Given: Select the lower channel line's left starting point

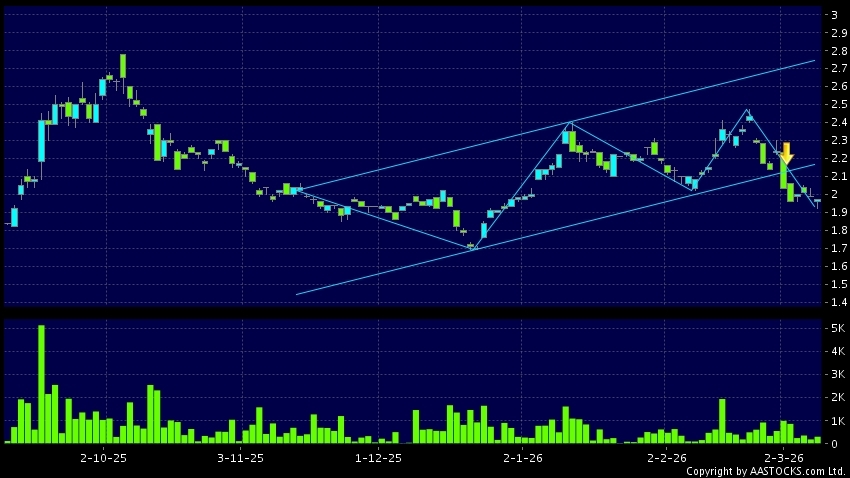Looking at the screenshot, I should [x=298, y=294].
